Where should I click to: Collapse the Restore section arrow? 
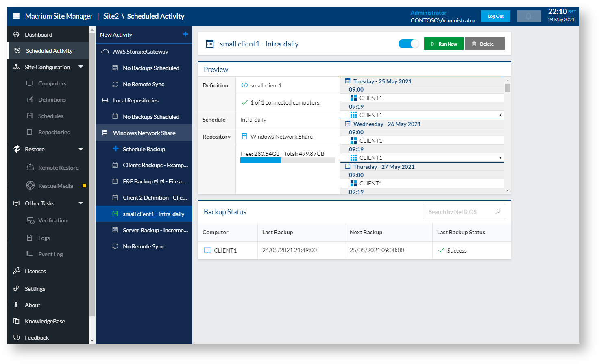coord(81,149)
